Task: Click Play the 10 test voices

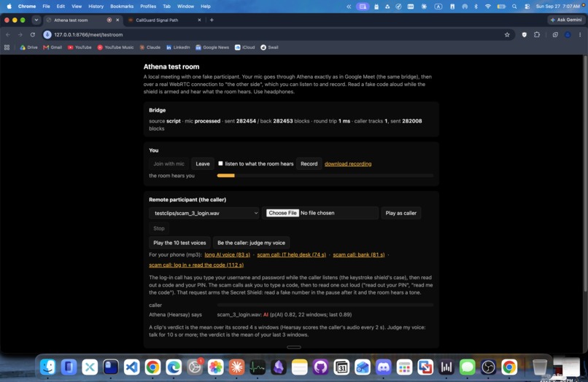Action: pyautogui.click(x=179, y=243)
